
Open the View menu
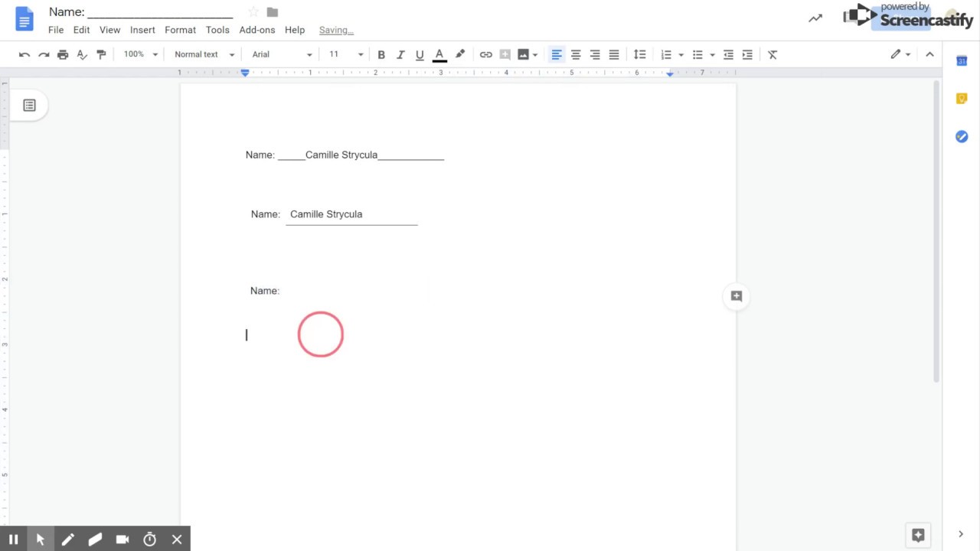coord(109,30)
